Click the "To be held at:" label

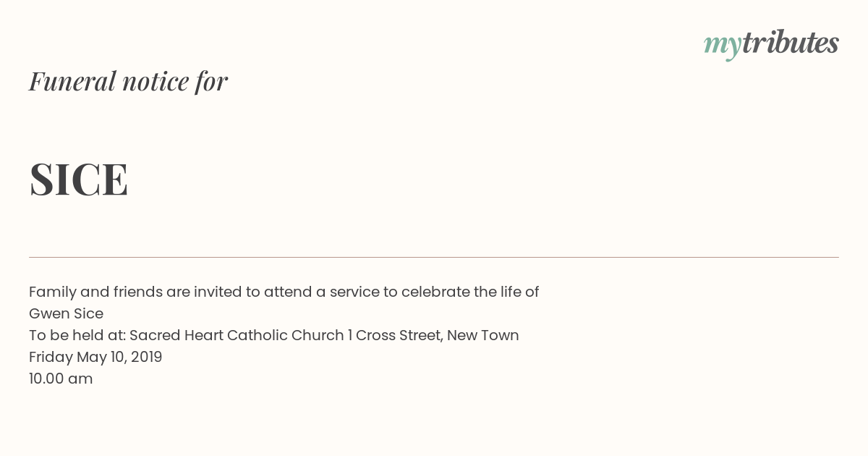77,336
